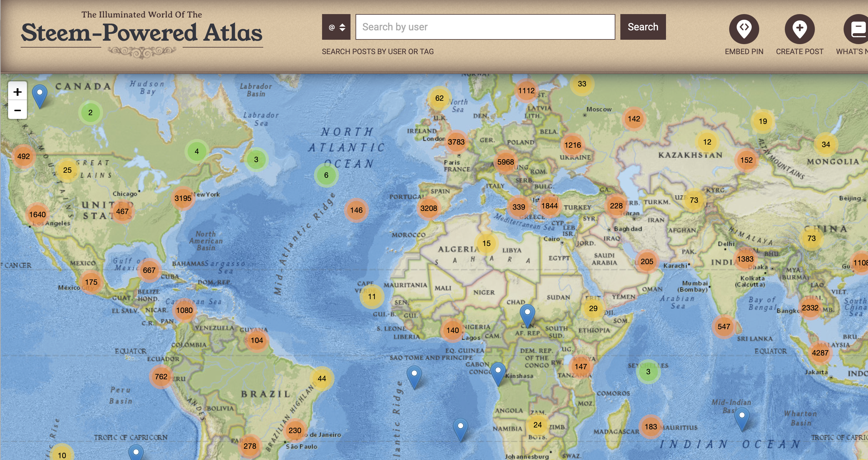Open the 547 cluster near Sri Lanka
Image resolution: width=868 pixels, height=460 pixels.
724,327
